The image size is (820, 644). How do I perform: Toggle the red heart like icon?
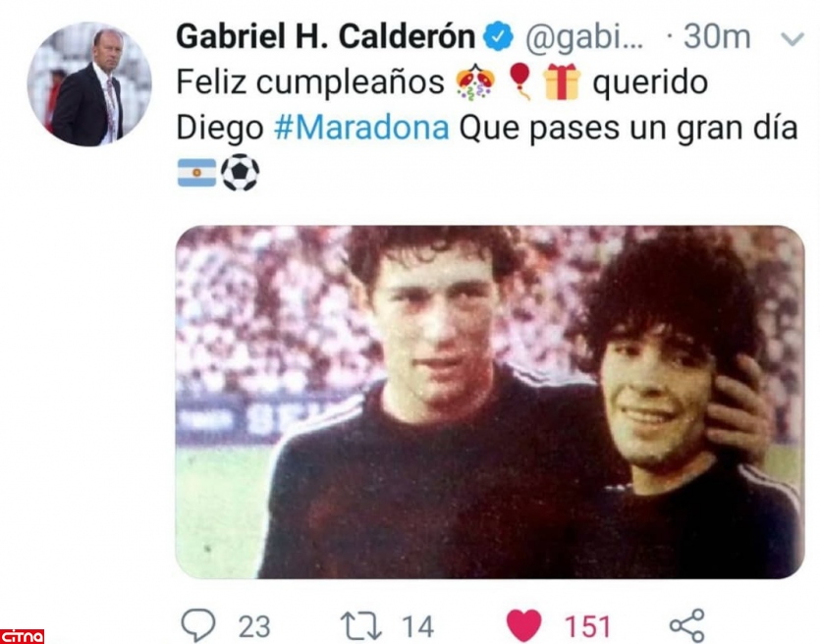point(524,625)
